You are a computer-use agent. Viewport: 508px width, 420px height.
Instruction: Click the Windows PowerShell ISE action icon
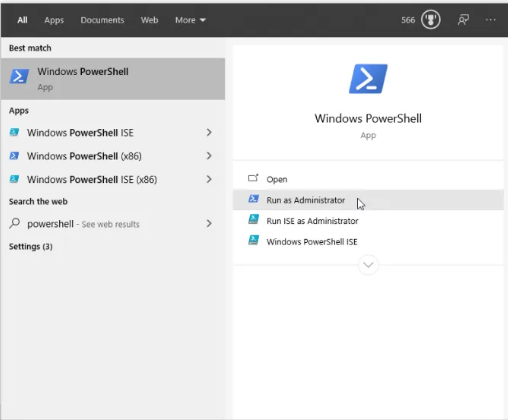253,240
